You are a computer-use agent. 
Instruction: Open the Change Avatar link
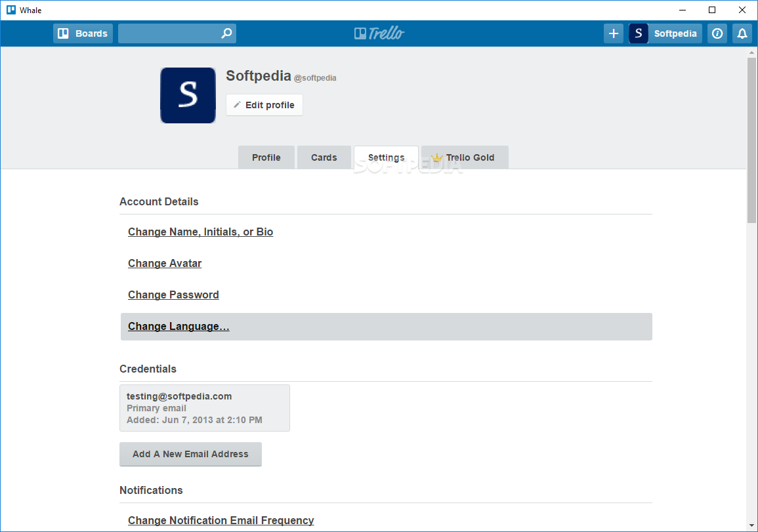coord(165,263)
